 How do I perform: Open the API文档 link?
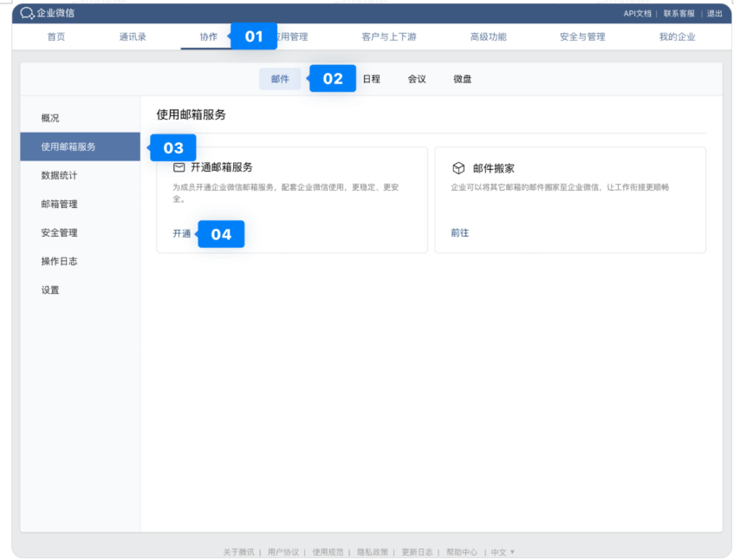[639, 13]
